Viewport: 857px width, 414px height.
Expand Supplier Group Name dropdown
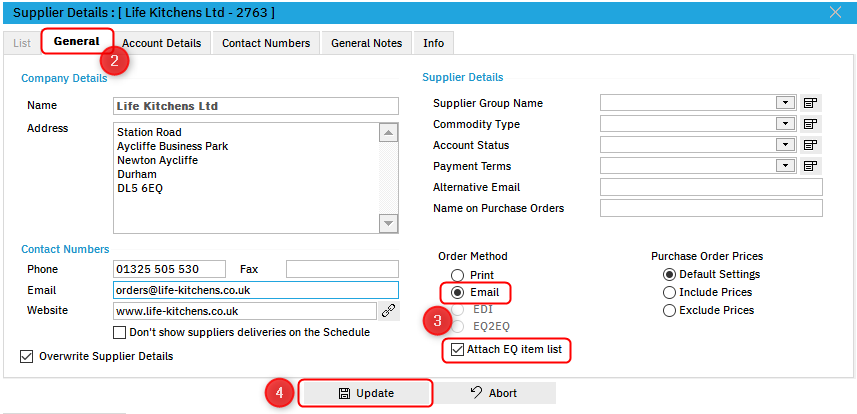click(785, 103)
